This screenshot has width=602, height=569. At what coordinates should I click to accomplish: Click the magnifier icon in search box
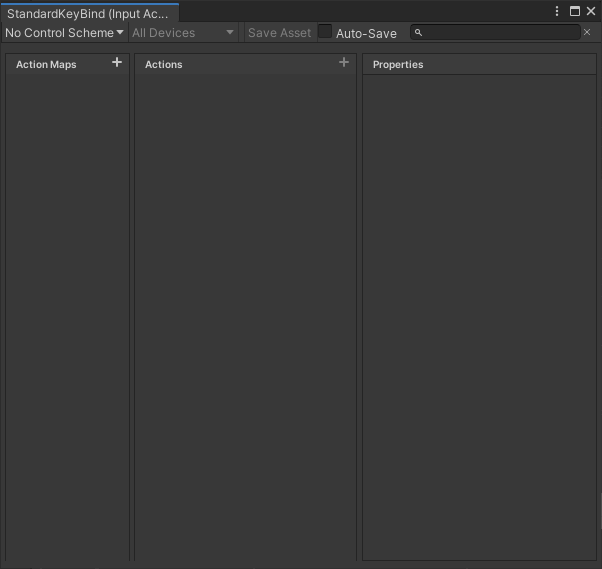click(x=418, y=33)
